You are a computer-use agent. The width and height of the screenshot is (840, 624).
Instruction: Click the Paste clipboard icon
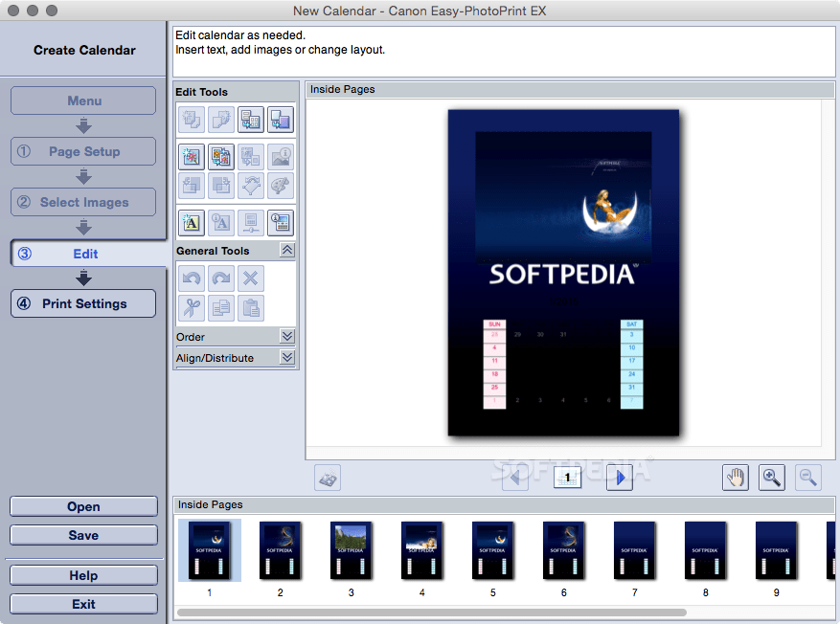pyautogui.click(x=251, y=308)
